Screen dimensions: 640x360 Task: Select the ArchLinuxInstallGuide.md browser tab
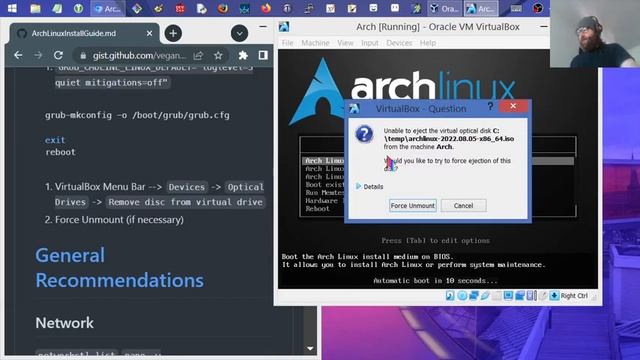click(84, 33)
